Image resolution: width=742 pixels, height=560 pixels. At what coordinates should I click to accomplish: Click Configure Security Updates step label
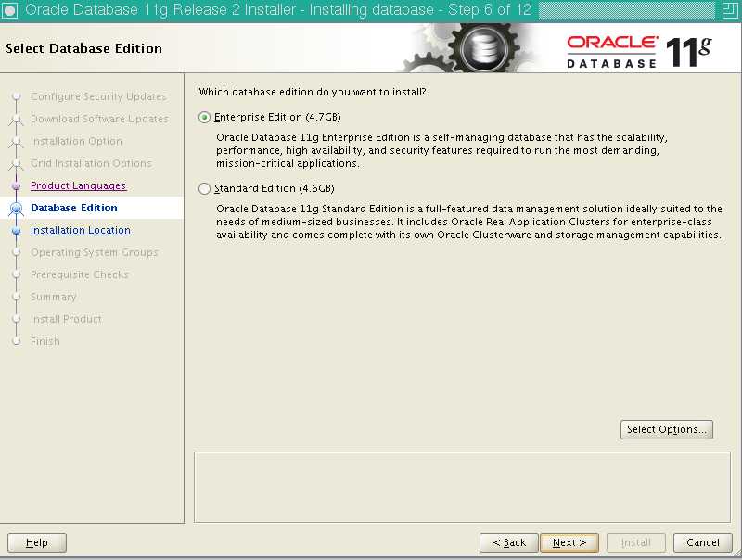click(98, 96)
